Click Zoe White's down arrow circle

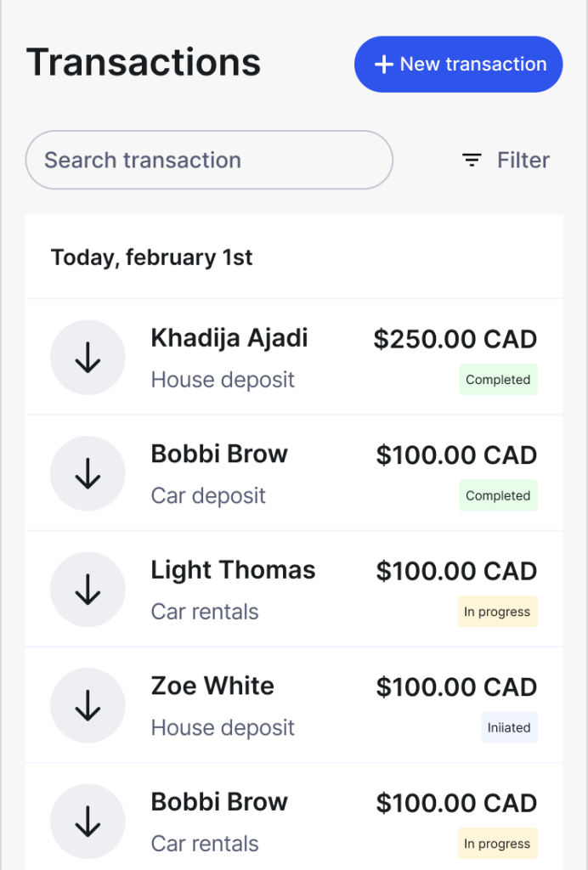(88, 705)
